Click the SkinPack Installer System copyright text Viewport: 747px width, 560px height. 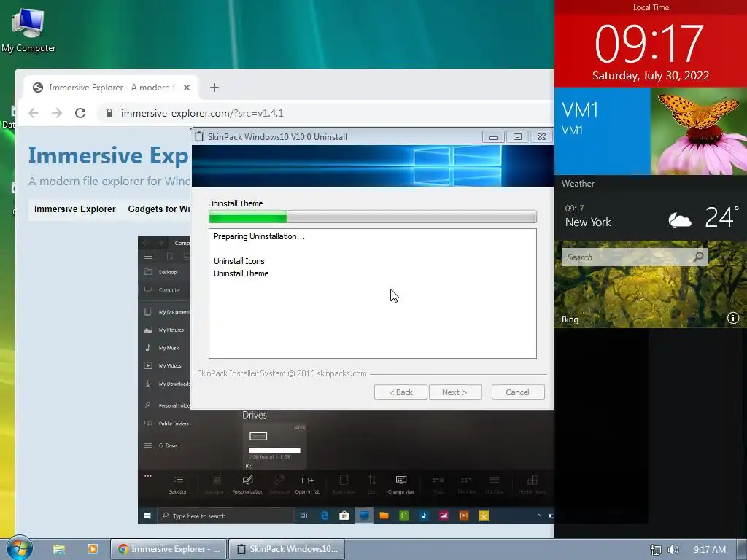[x=282, y=373]
